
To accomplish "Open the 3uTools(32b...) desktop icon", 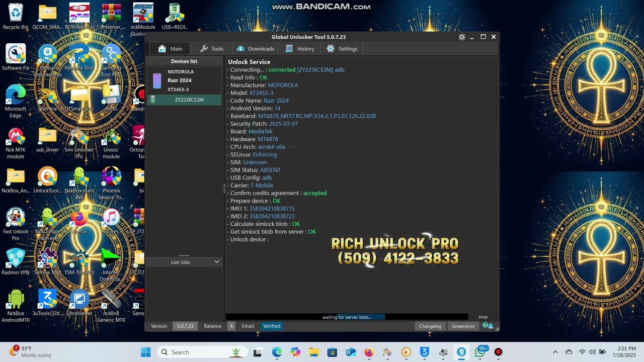I will [x=47, y=303].
